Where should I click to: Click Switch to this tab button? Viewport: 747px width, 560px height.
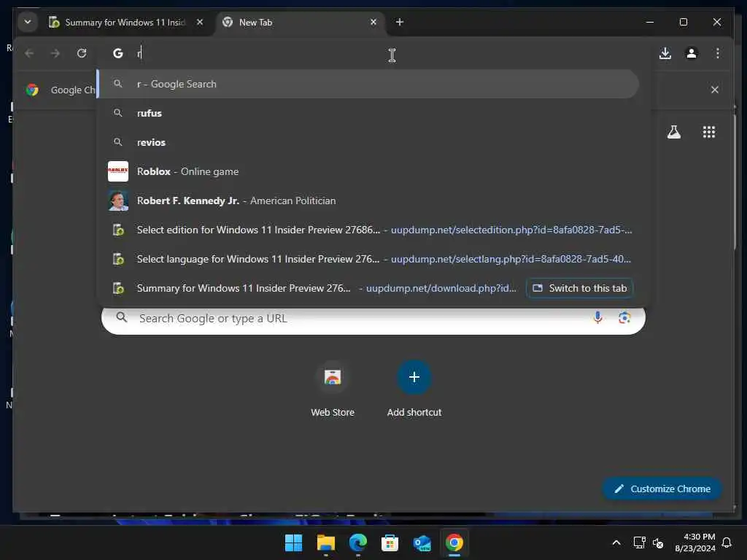coord(579,288)
